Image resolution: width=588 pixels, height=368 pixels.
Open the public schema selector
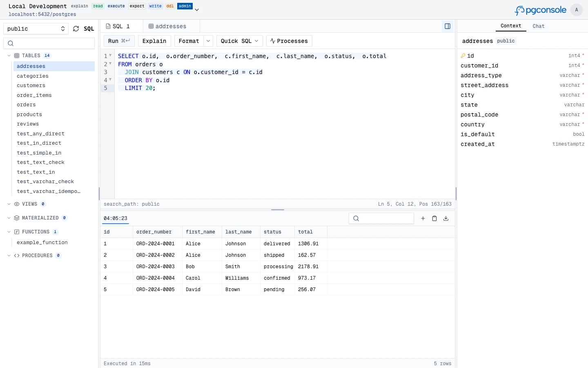pos(35,29)
